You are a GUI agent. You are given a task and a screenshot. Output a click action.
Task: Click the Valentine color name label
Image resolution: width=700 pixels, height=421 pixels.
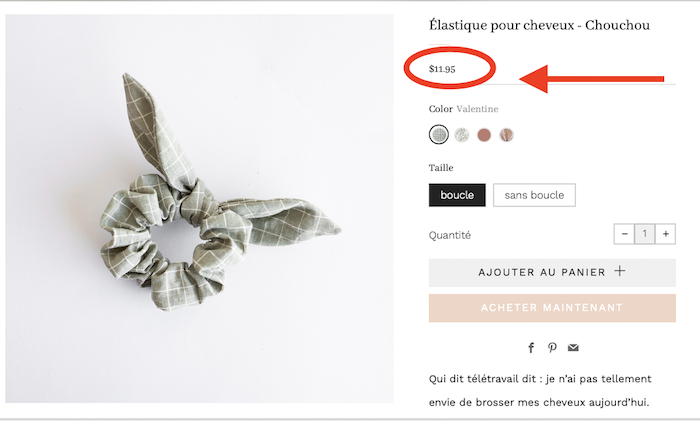pyautogui.click(x=477, y=109)
